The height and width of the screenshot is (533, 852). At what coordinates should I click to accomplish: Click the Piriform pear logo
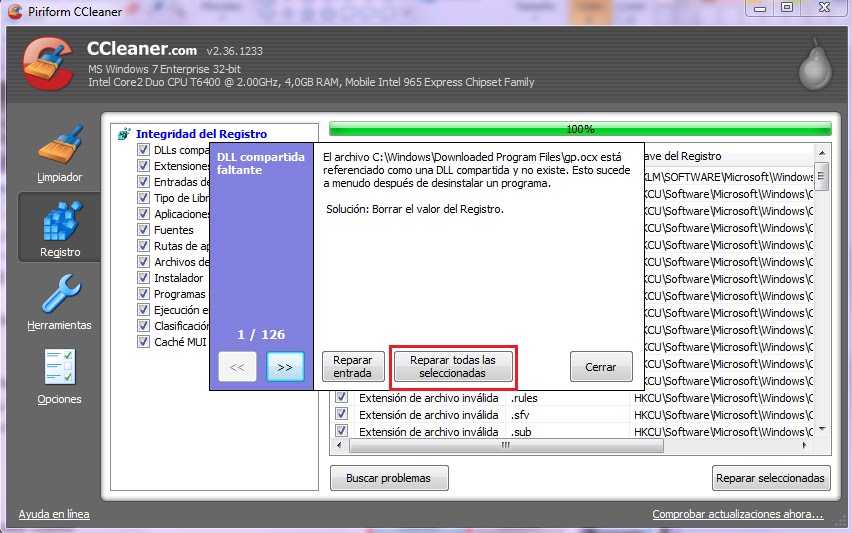coord(815,65)
